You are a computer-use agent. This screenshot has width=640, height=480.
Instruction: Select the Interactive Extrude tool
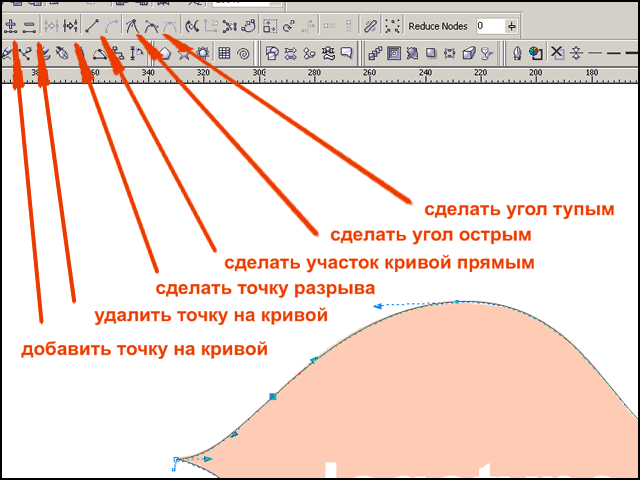(469, 53)
